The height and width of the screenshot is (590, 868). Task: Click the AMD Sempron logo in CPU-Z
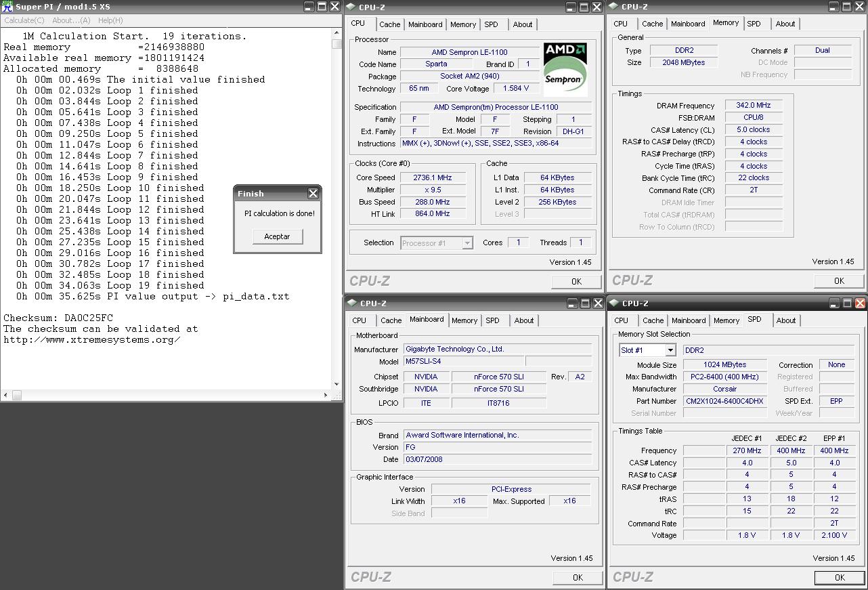coord(565,68)
